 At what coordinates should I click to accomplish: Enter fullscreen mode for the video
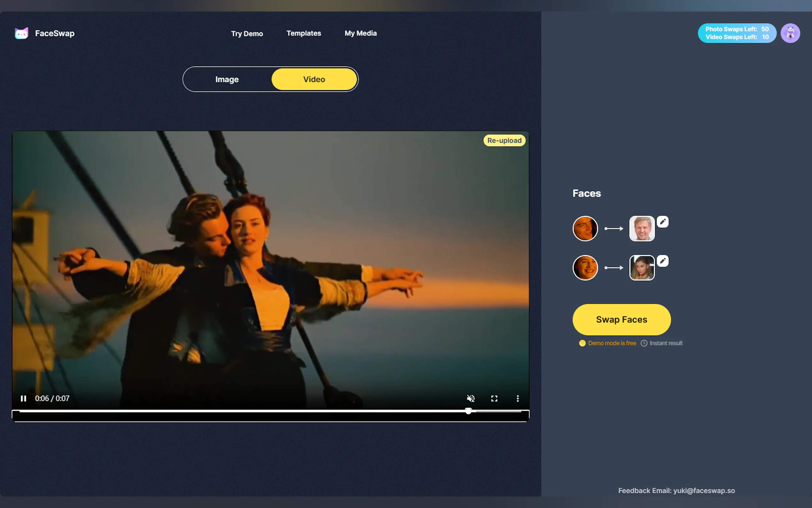[x=494, y=399]
